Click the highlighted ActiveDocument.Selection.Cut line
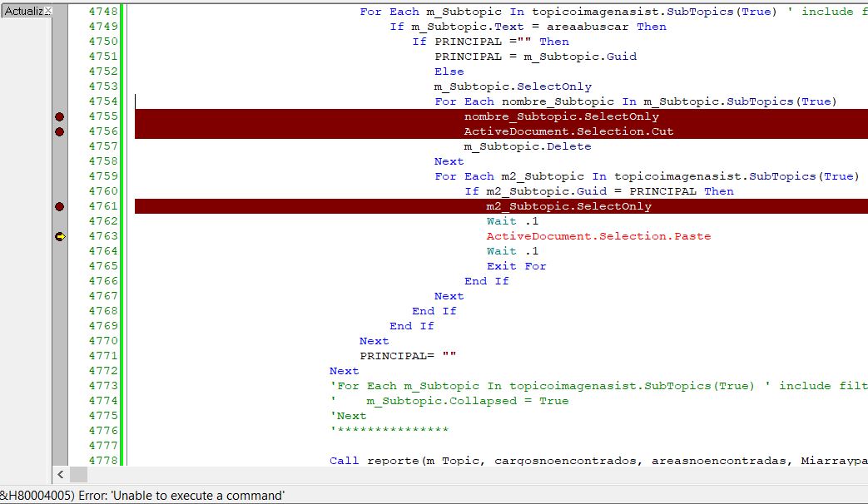This screenshot has height=504, width=868. point(568,131)
